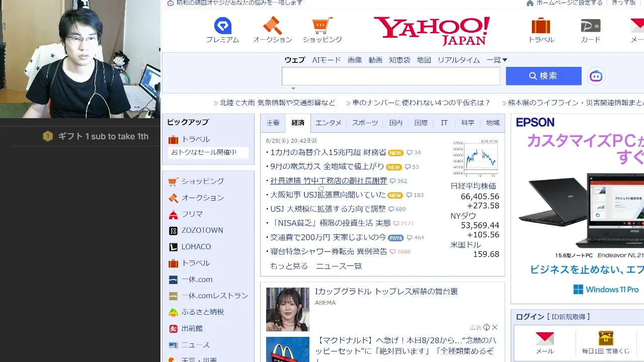
Task: Open the Premium (プレミアム) icon
Action: click(x=222, y=26)
